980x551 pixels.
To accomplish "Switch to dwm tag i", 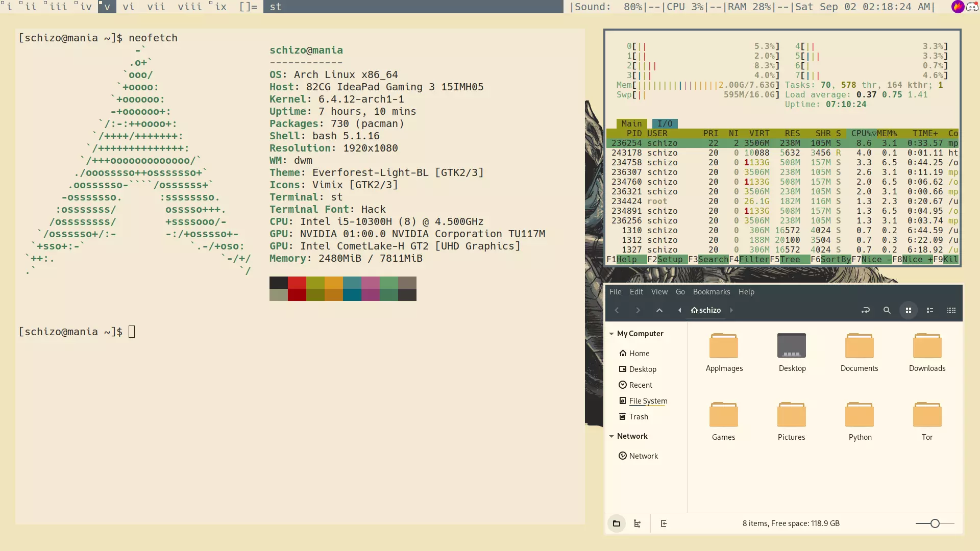I will coord(9,7).
